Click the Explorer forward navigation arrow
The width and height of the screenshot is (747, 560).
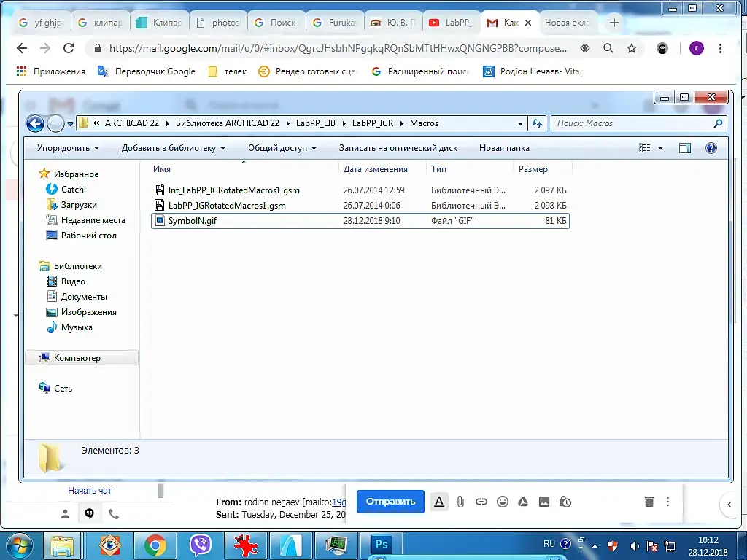pyautogui.click(x=55, y=124)
